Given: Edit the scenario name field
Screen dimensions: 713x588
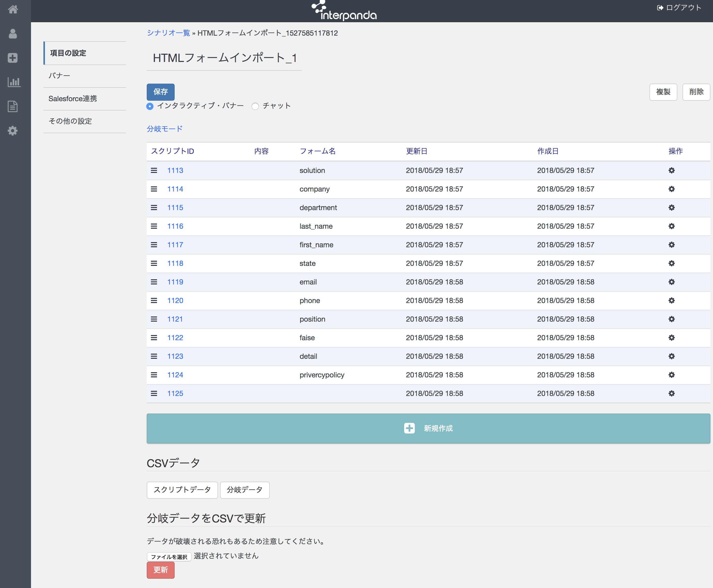Looking at the screenshot, I should click(x=224, y=58).
